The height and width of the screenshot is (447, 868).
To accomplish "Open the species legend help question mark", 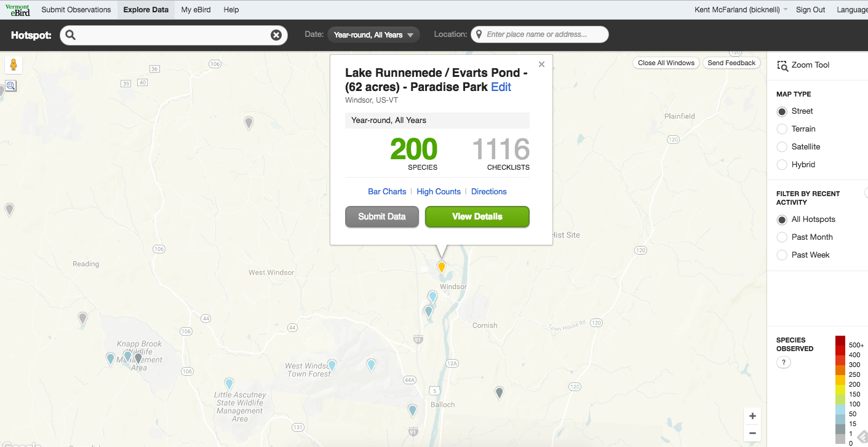I will click(783, 362).
